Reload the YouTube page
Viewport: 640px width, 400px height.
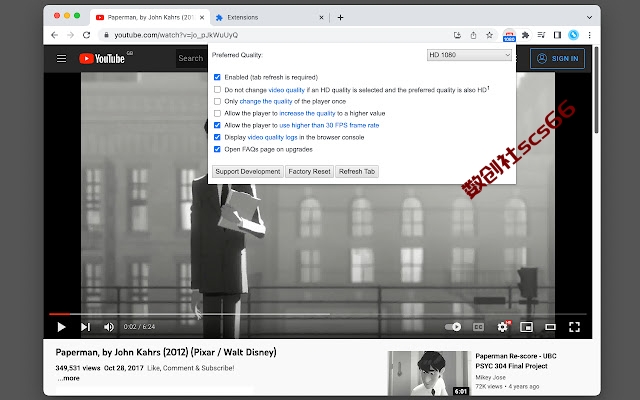coord(87,35)
